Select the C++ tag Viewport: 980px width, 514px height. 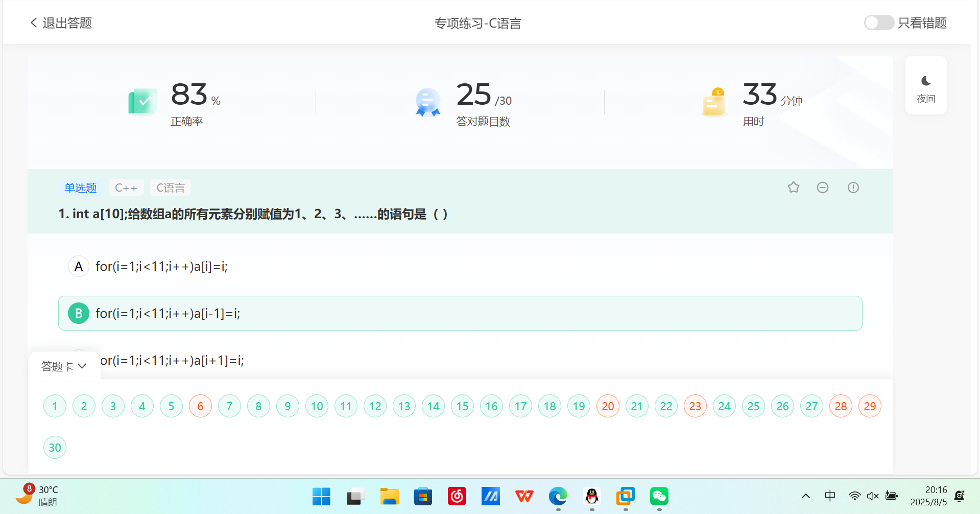click(x=126, y=187)
